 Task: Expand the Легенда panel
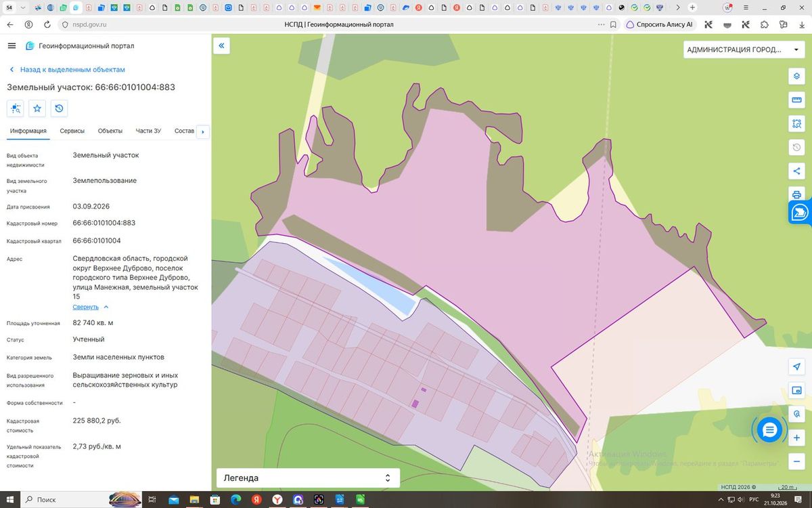tap(308, 478)
